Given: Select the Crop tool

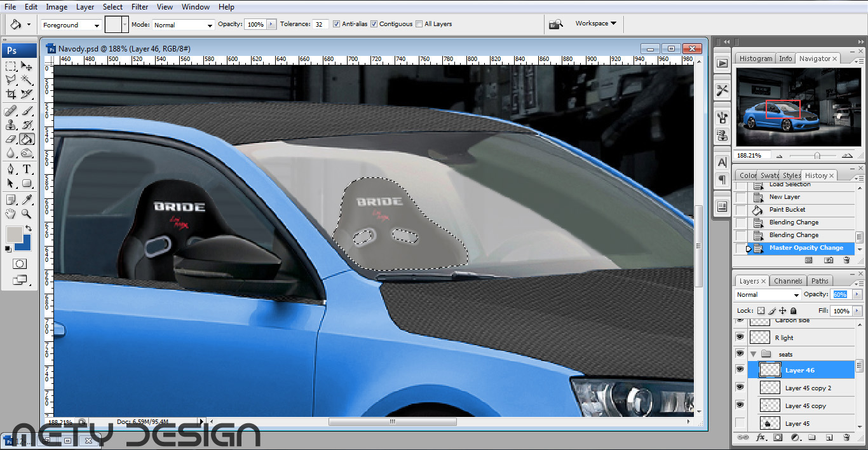Looking at the screenshot, I should [11, 94].
